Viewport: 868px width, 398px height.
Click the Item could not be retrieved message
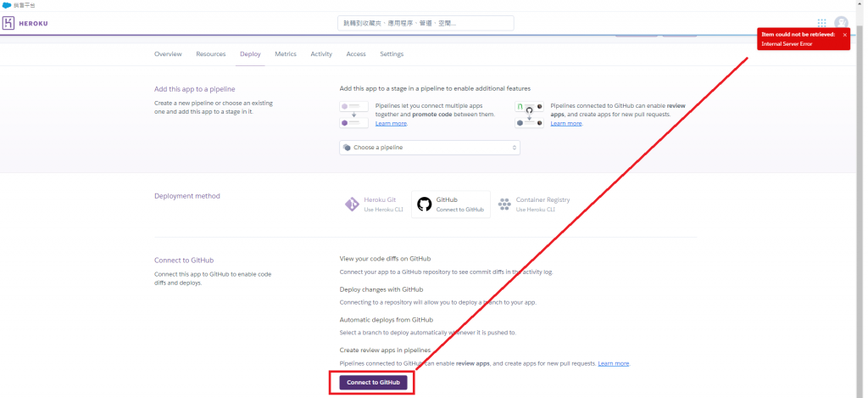798,35
